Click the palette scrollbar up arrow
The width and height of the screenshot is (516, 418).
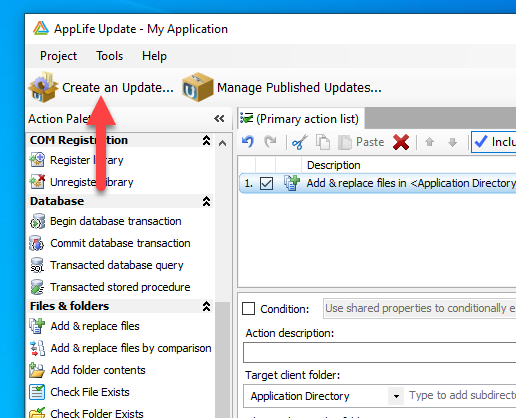(x=222, y=144)
